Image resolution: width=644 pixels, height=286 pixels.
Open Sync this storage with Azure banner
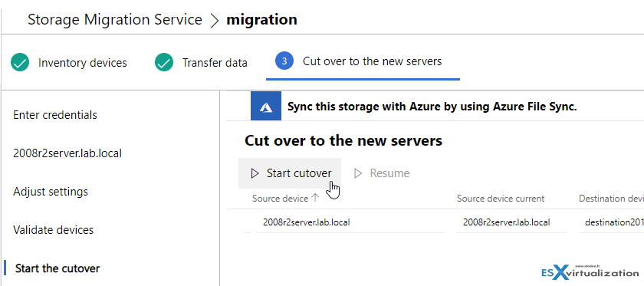(x=432, y=107)
